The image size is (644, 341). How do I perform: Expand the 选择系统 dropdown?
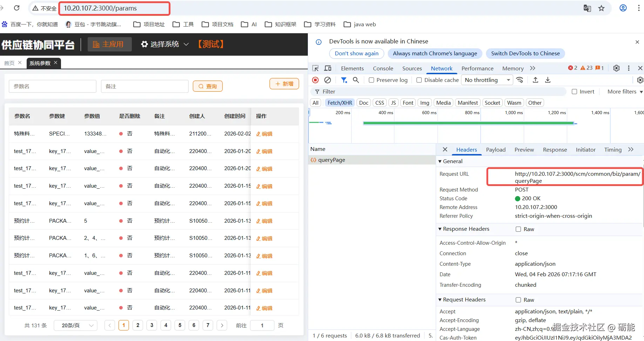click(x=165, y=44)
